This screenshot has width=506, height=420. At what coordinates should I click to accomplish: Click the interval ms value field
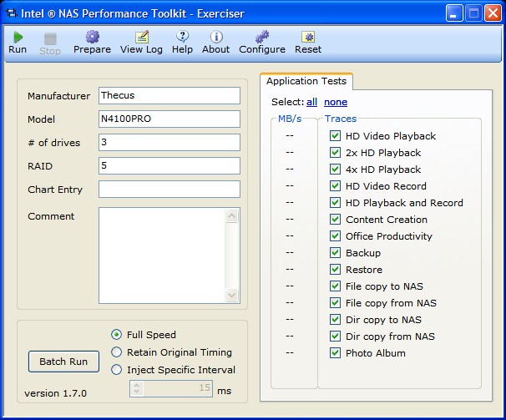tap(178, 388)
